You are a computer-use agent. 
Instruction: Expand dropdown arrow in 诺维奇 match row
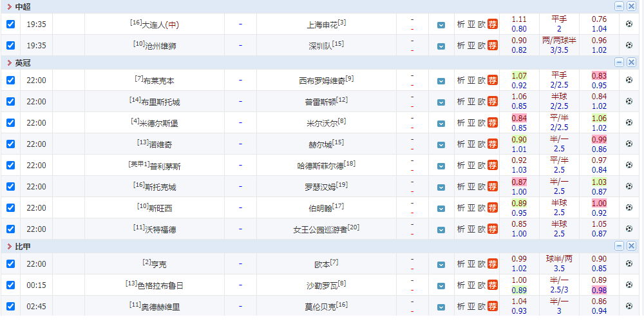[441, 145]
